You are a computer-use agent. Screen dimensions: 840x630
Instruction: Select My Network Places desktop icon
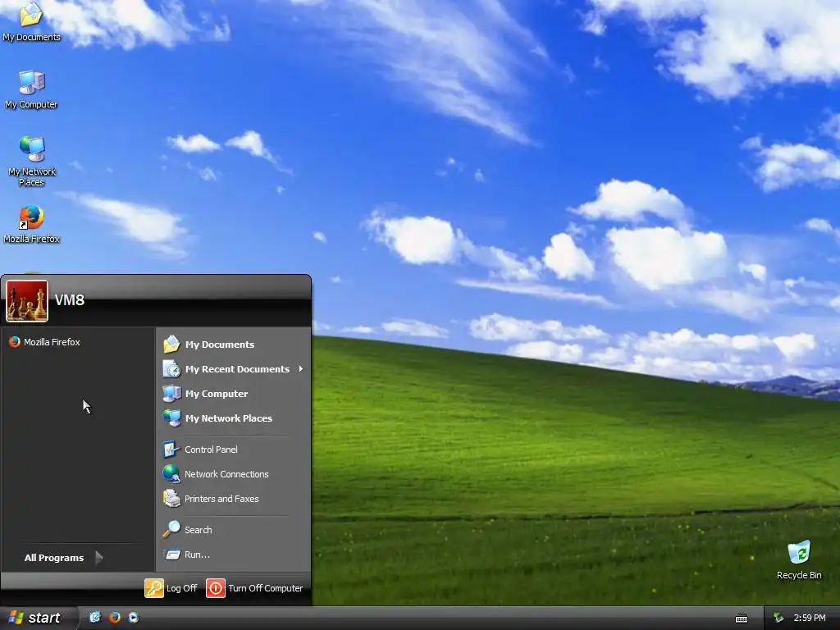pos(31,161)
